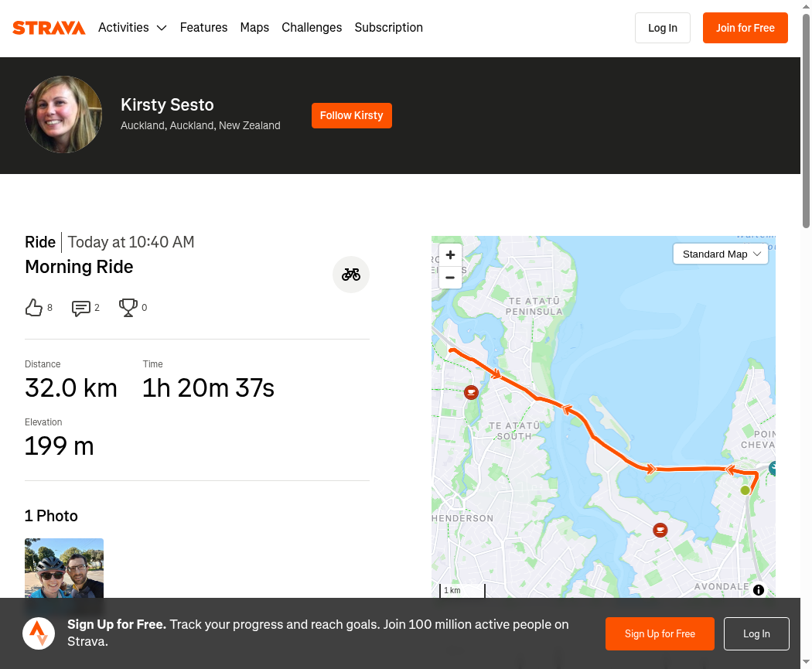Screen dimensions: 812x669
Task: Click the Follow Kirsty button
Action: 352,115
